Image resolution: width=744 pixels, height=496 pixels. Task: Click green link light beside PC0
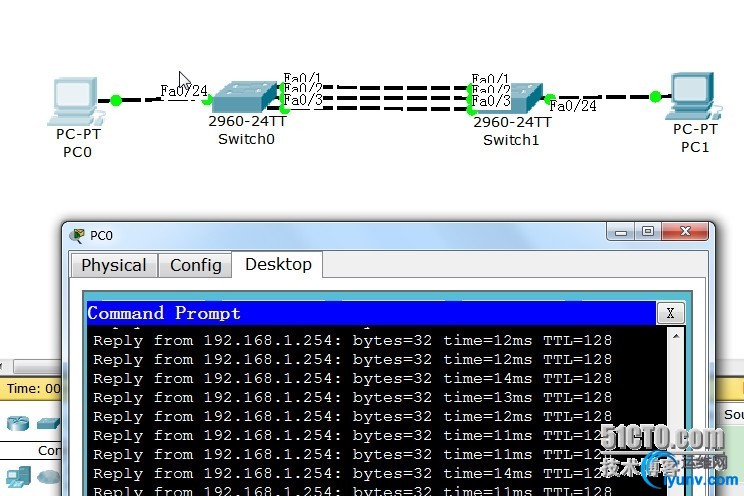coord(116,100)
